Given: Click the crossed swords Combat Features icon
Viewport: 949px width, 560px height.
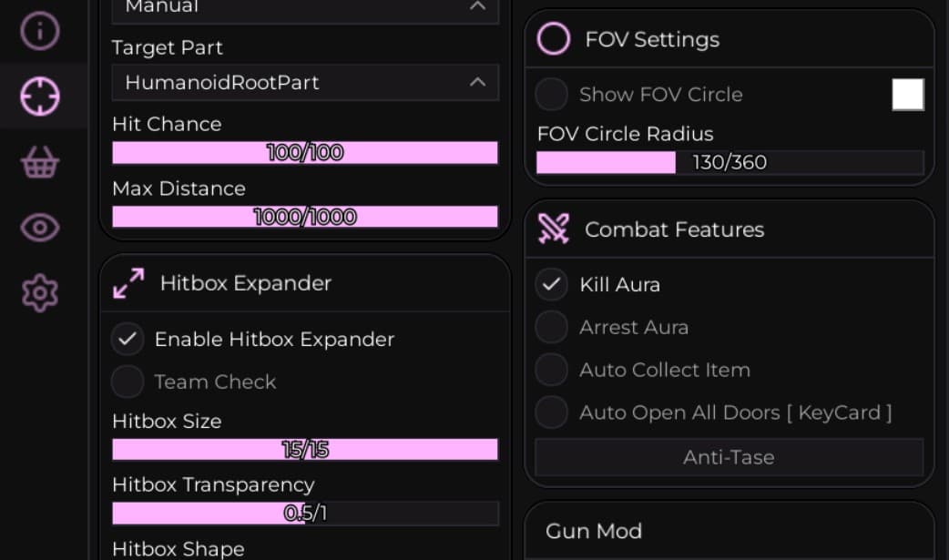Looking at the screenshot, I should click(x=554, y=229).
